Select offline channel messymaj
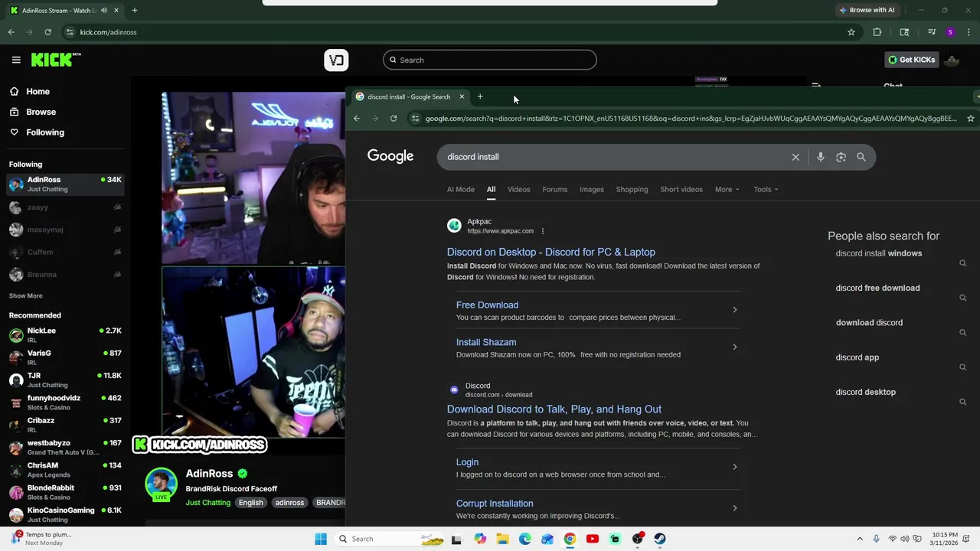This screenshot has width=980, height=551. (x=65, y=230)
